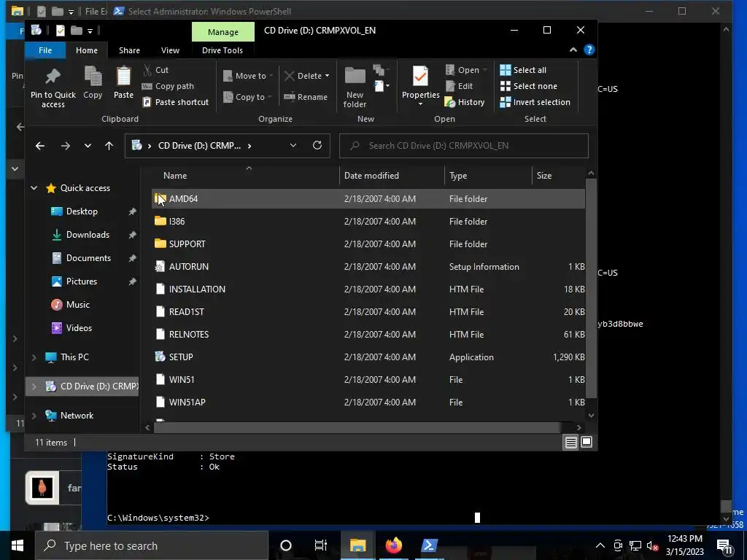Click Copy path command
The height and width of the screenshot is (560, 747).
click(169, 86)
